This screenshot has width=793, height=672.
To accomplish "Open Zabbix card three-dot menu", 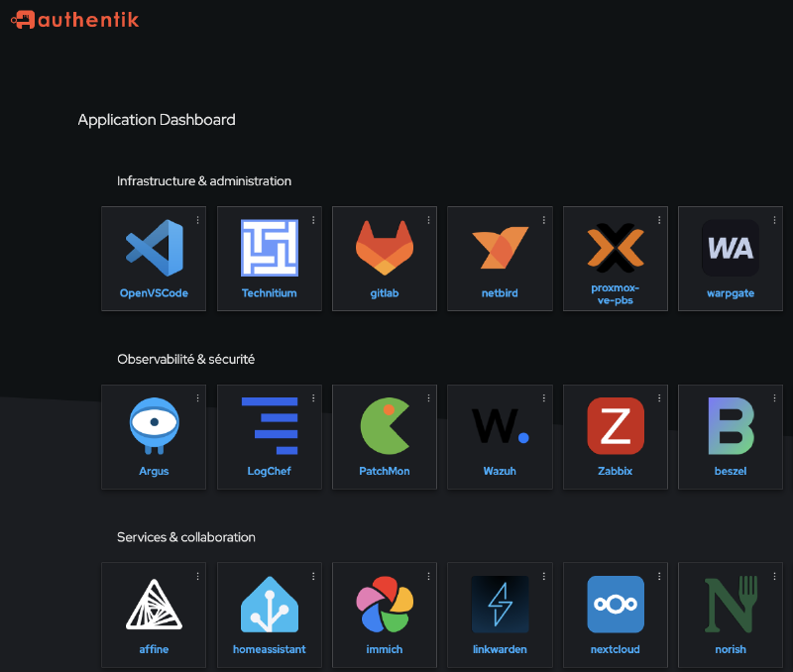I will pyautogui.click(x=659, y=397).
